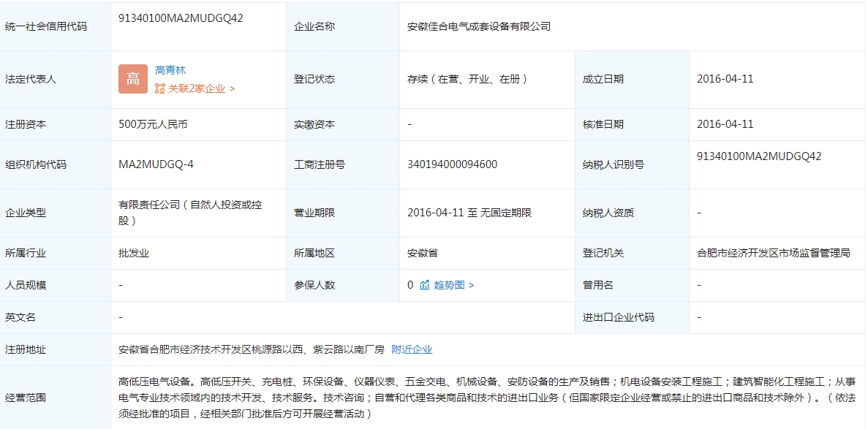View the 趋势图 insured-count trend link
Screen dimensions: 868x429
click(449, 285)
